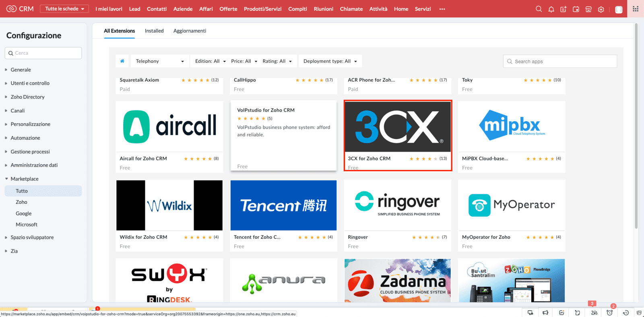Open the 3CX logo thumbnail
644x317 pixels.
(398, 126)
